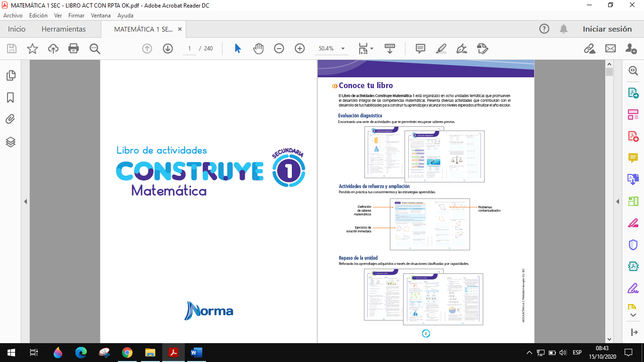644x362 pixels.
Task: Choose the arrow selection tool
Action: [238, 49]
